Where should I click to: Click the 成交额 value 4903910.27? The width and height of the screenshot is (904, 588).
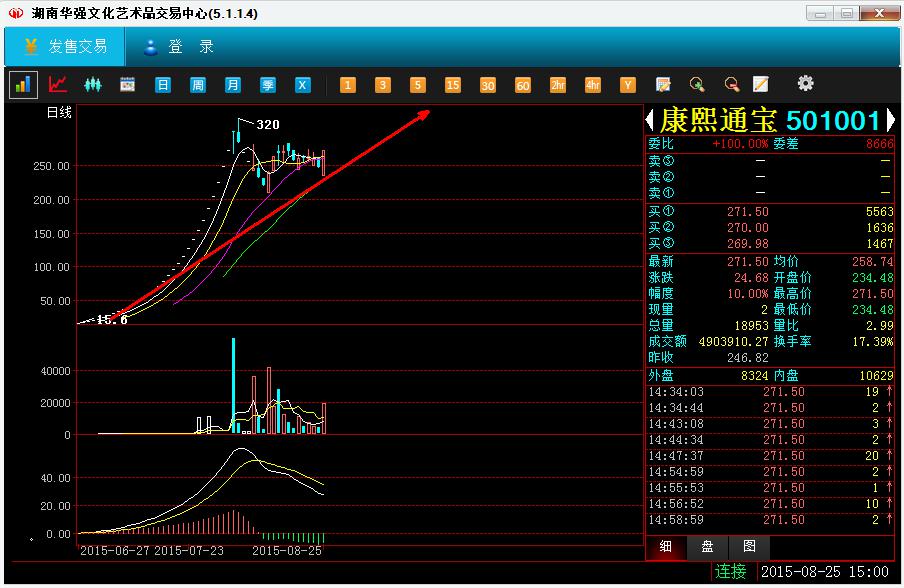click(x=733, y=341)
